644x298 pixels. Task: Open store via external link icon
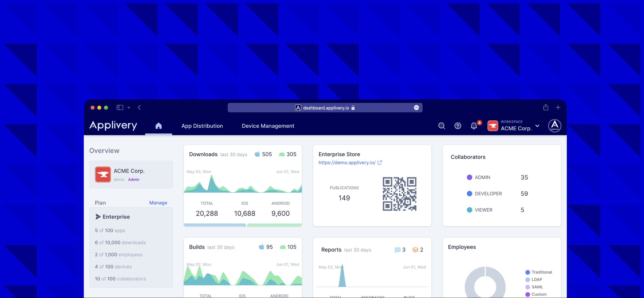380,162
